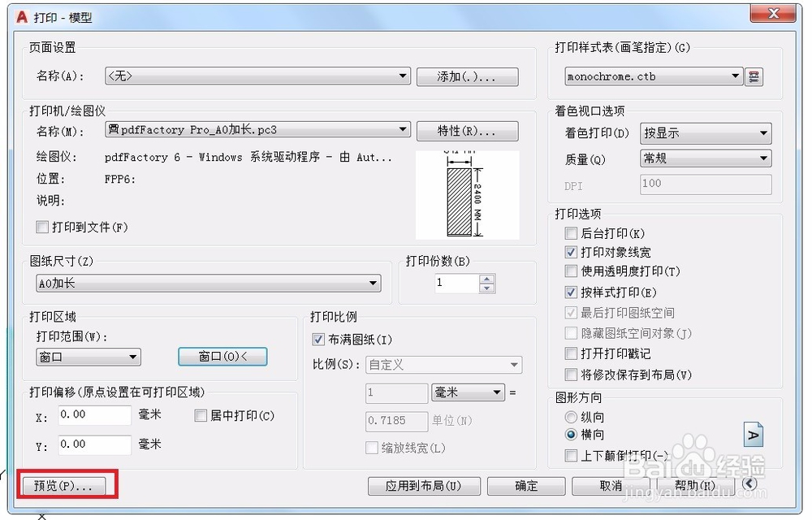Enable Save changes to layout checkbox

pos(571,375)
